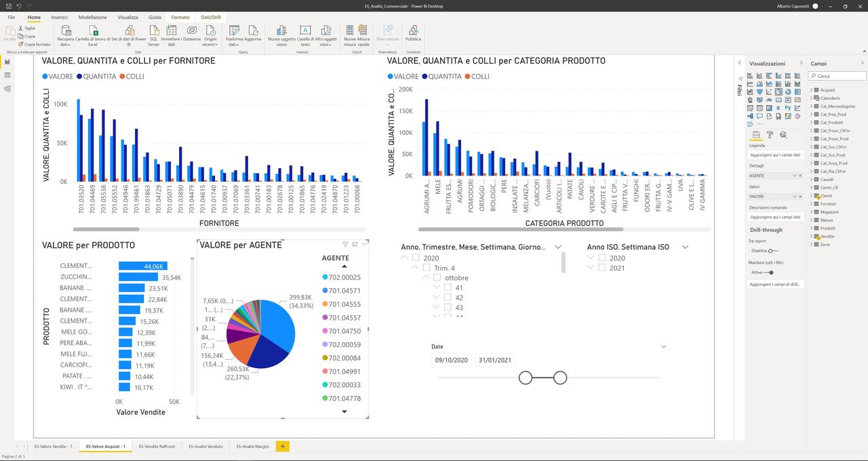Check the 2021 box in the Anno ISO slicer
The image size is (868, 461).
pos(602,268)
